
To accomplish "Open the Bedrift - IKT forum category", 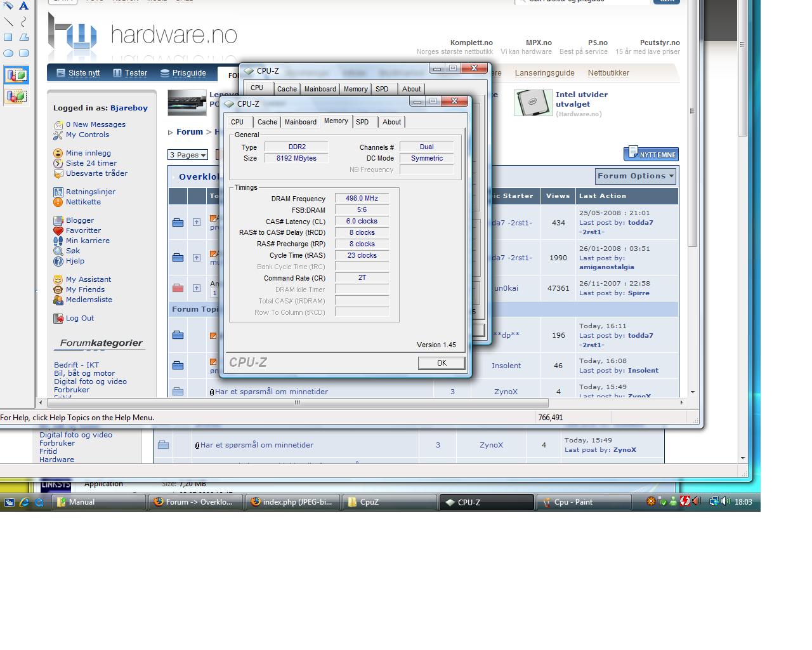I will coord(76,365).
